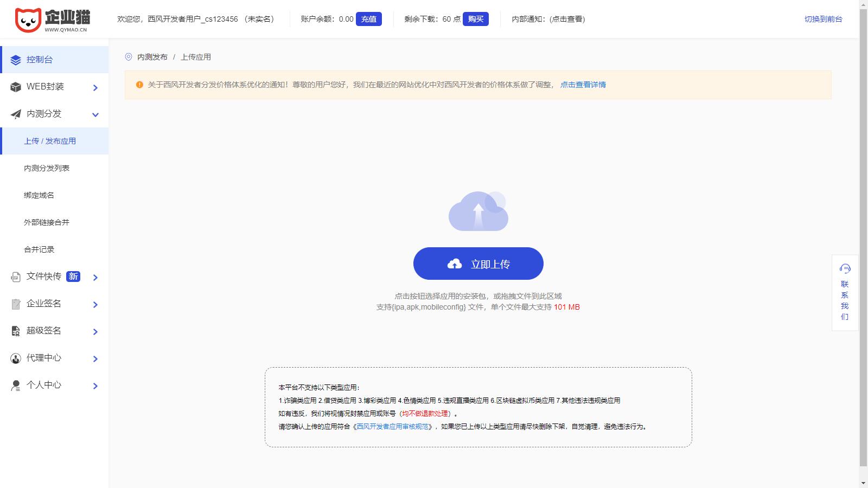This screenshot has width=868, height=488.
Task: Click the 代理中心 agent icon
Action: pyautogui.click(x=15, y=358)
